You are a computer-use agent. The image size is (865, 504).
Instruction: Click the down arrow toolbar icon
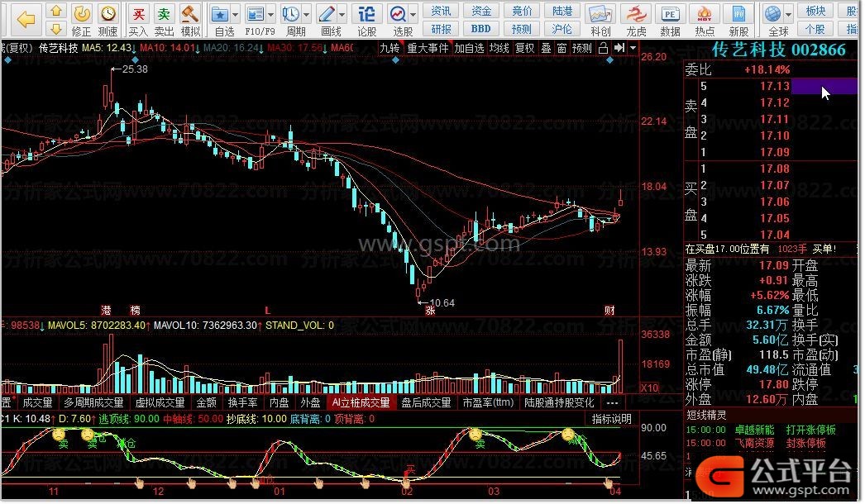(55, 28)
